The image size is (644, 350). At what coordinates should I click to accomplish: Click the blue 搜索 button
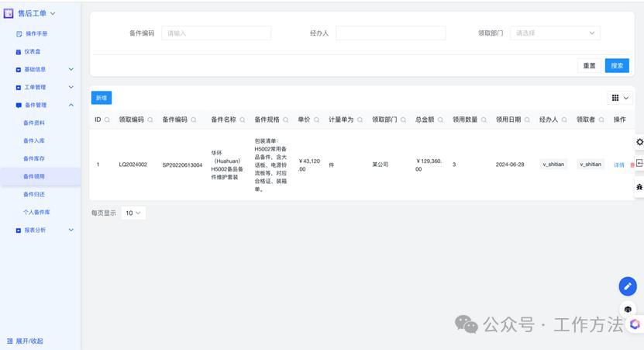coord(617,66)
